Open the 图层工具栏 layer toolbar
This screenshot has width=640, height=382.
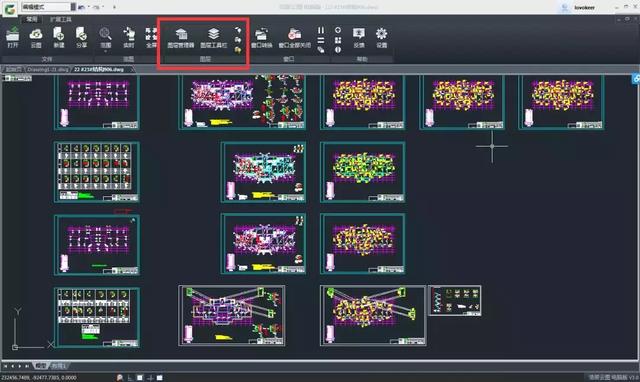click(213, 38)
